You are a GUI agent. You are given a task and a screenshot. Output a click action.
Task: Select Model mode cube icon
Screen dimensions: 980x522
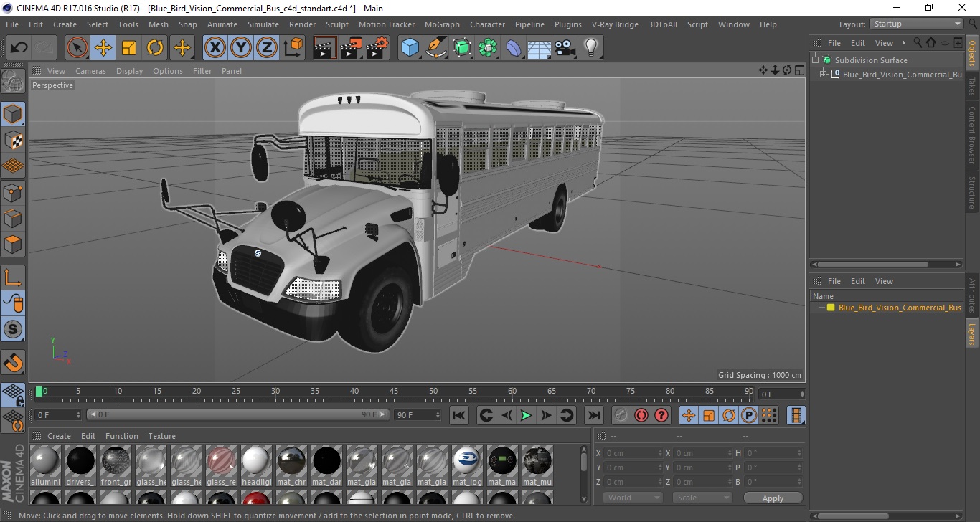(13, 114)
